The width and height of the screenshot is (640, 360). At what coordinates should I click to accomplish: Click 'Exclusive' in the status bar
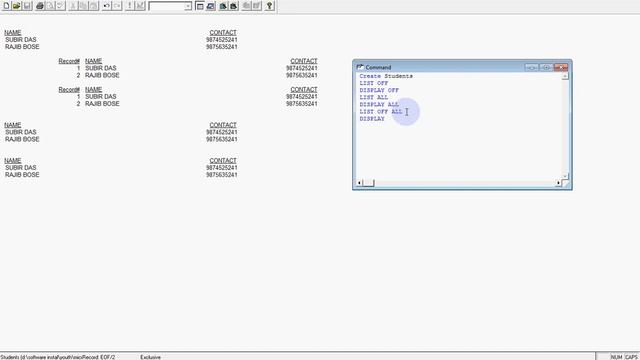(151, 357)
